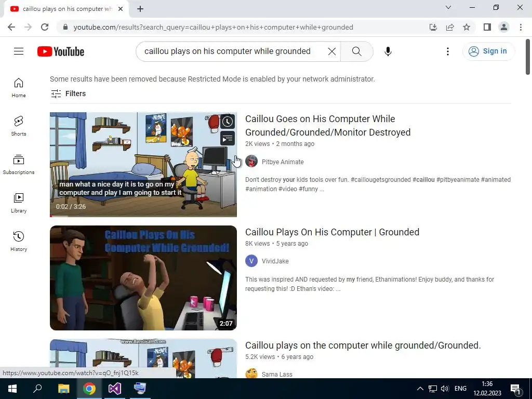Screen dimensions: 532x399
Task: Select the caillou YouTube results tab
Action: (67, 9)
